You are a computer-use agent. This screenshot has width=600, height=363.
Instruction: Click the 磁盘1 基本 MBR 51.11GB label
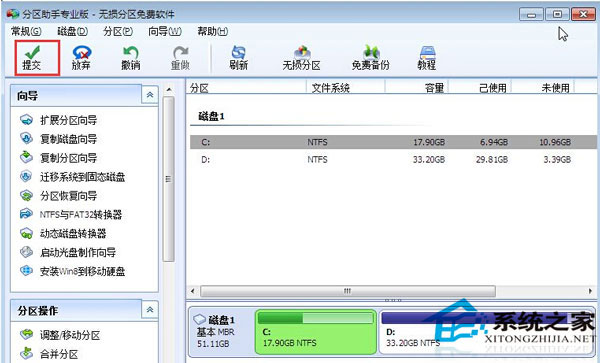[x=215, y=331]
